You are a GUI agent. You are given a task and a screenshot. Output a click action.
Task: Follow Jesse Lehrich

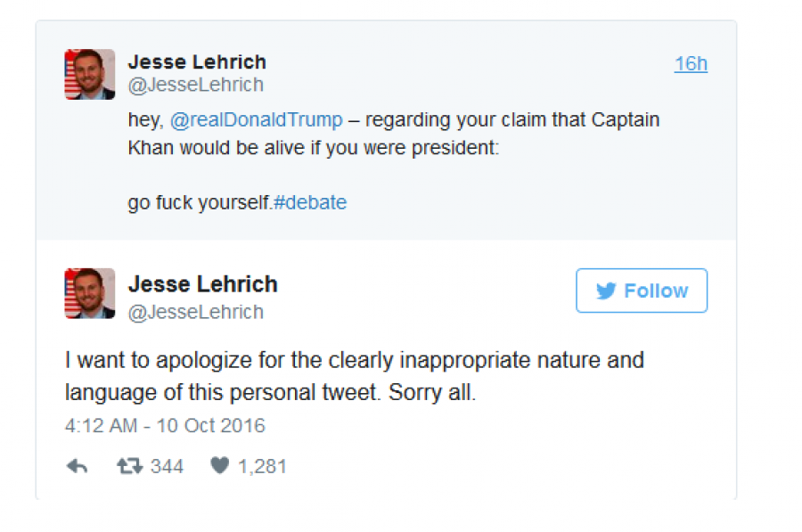click(642, 291)
